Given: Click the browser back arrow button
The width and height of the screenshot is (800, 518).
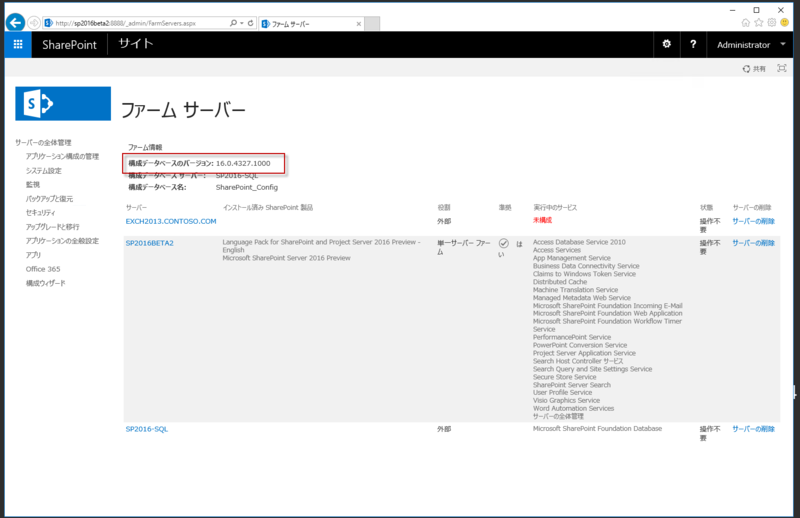Looking at the screenshot, I should 16,22.
